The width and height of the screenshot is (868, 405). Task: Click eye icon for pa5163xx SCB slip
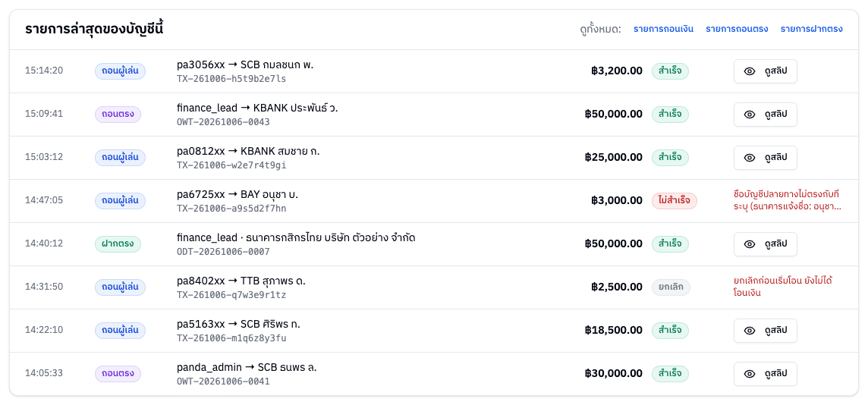click(750, 331)
